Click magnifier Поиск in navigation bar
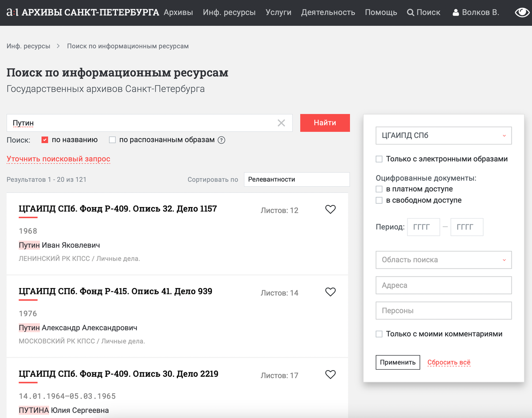The image size is (532, 418). point(424,12)
